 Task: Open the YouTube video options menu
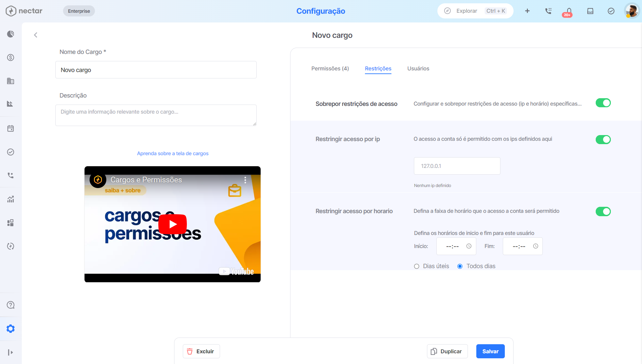(x=245, y=180)
